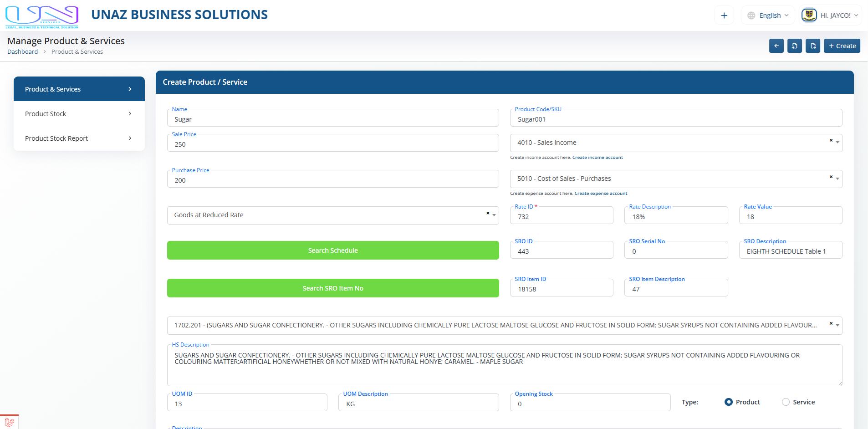The width and height of the screenshot is (868, 429).
Task: Open the English language dropdown
Action: (x=768, y=15)
